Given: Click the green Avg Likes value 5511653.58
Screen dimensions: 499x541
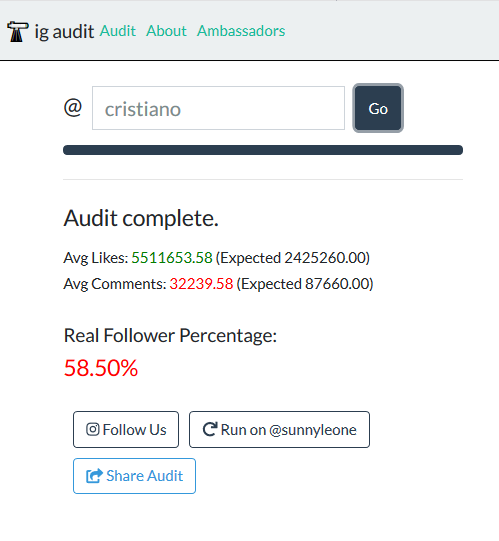Looking at the screenshot, I should pyautogui.click(x=172, y=258).
